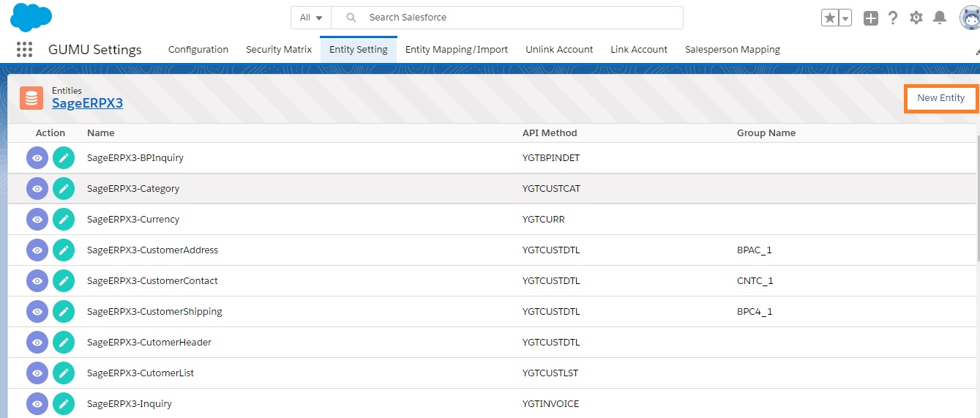The image size is (980, 418).
Task: Click the Search Salesforce input field
Action: [507, 18]
